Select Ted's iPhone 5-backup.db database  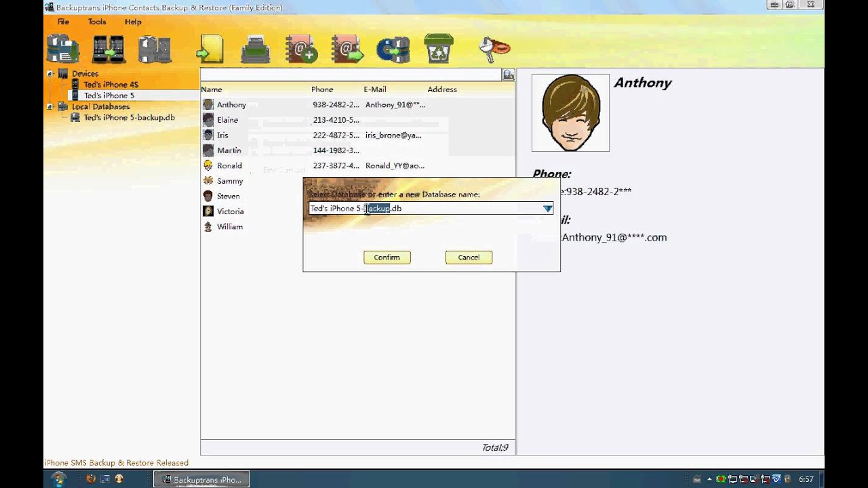[129, 117]
